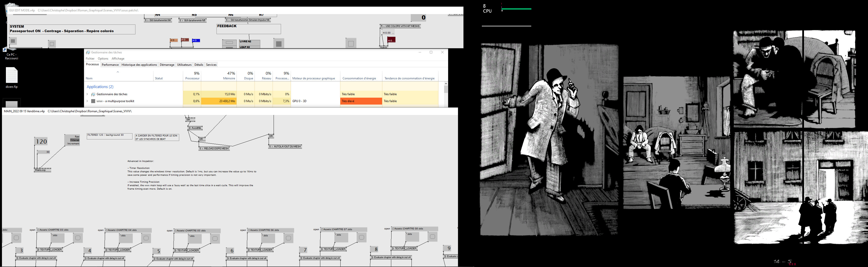Switch to the Performance tab
This screenshot has height=267, width=868.
tap(110, 65)
